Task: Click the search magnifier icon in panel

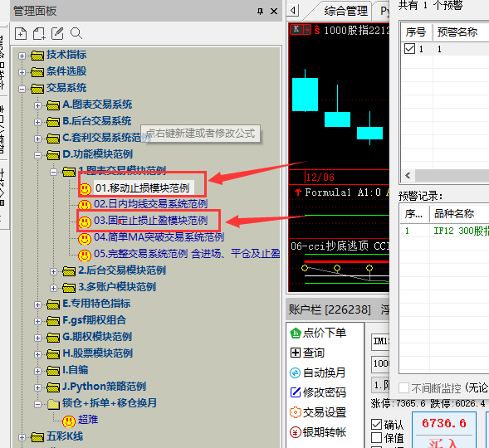Action: 76,33
